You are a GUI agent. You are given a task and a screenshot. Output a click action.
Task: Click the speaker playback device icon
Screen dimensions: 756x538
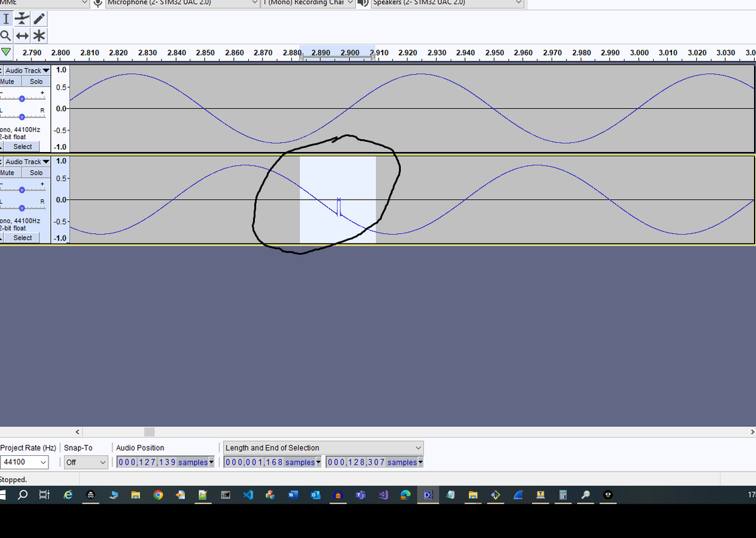363,3
